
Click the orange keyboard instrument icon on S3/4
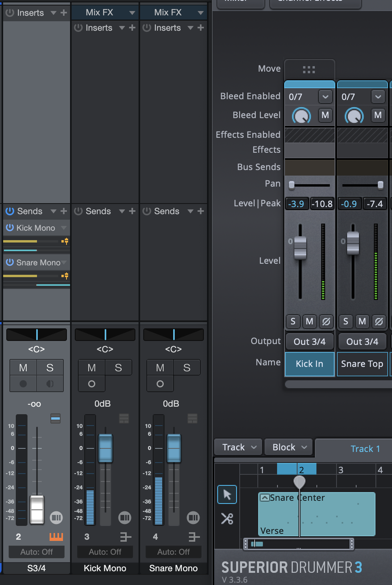pyautogui.click(x=56, y=537)
